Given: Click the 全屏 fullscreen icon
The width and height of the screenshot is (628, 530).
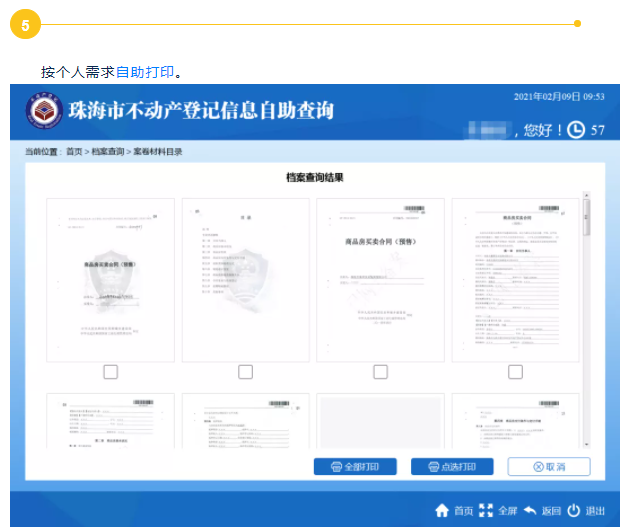Looking at the screenshot, I should [487, 510].
